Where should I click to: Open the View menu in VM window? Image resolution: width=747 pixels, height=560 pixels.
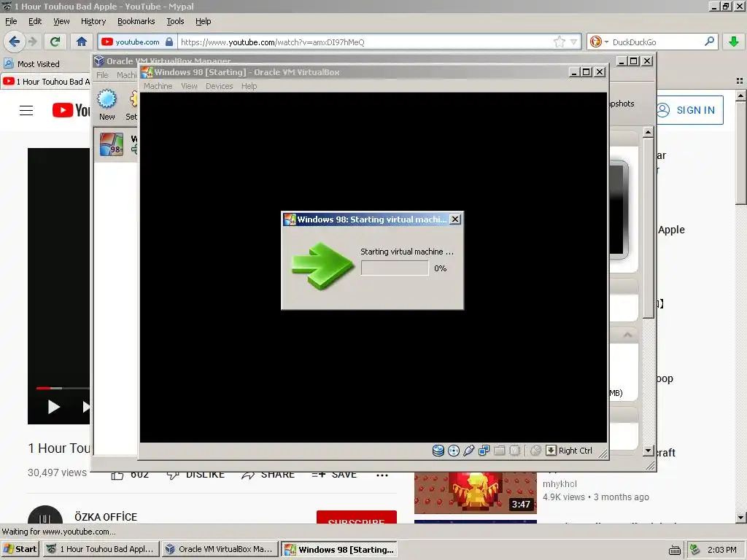coord(189,86)
